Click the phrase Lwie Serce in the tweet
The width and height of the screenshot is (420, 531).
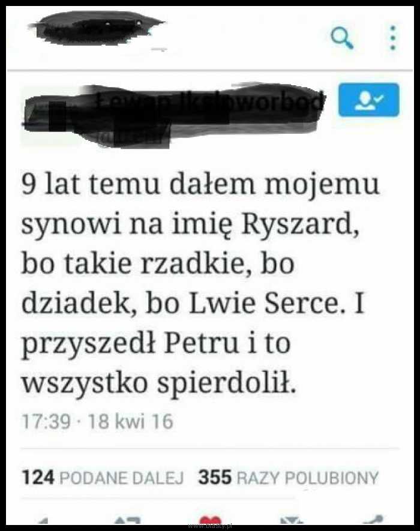264,303
